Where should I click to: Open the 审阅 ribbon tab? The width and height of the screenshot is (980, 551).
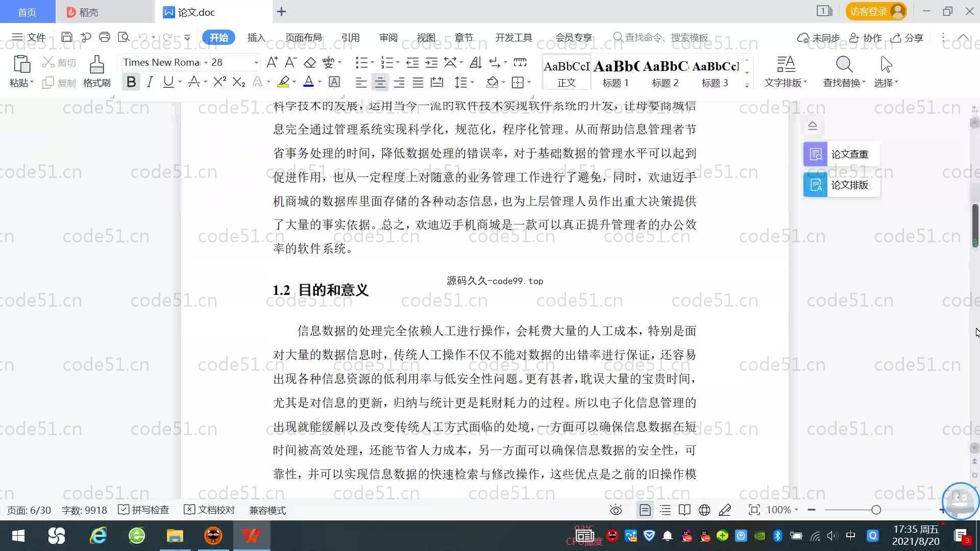(x=388, y=37)
